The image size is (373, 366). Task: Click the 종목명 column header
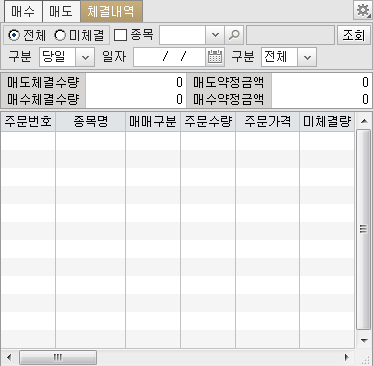pyautogui.click(x=91, y=122)
